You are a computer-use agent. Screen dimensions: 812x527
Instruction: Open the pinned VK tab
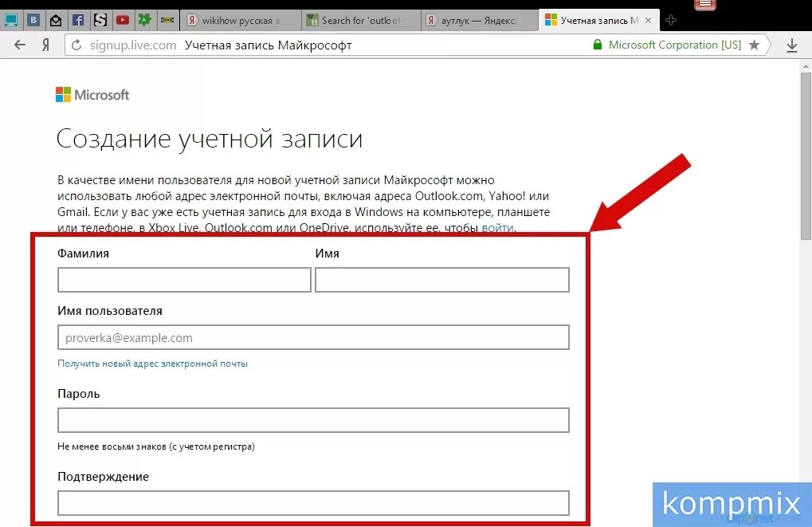tap(33, 20)
